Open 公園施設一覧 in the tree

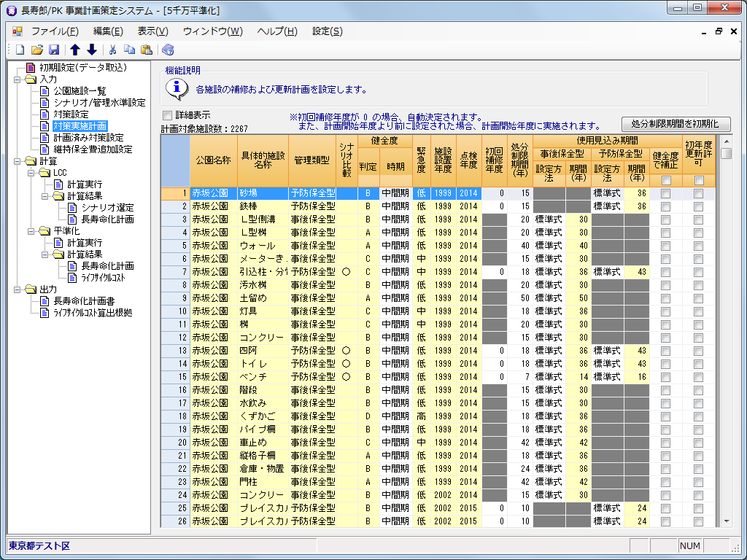coord(79,91)
